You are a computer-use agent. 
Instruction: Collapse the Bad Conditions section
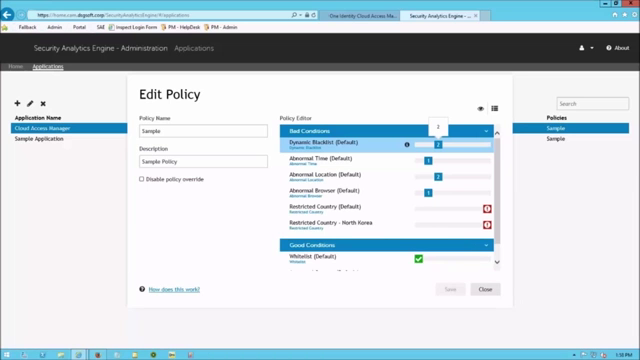[486, 131]
